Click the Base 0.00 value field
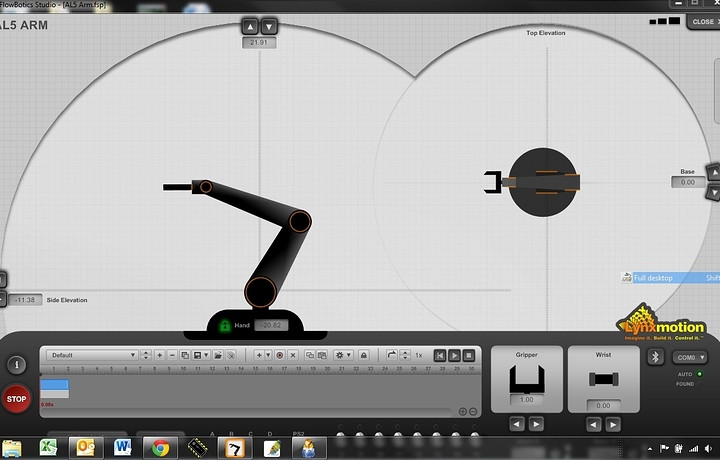 (688, 182)
